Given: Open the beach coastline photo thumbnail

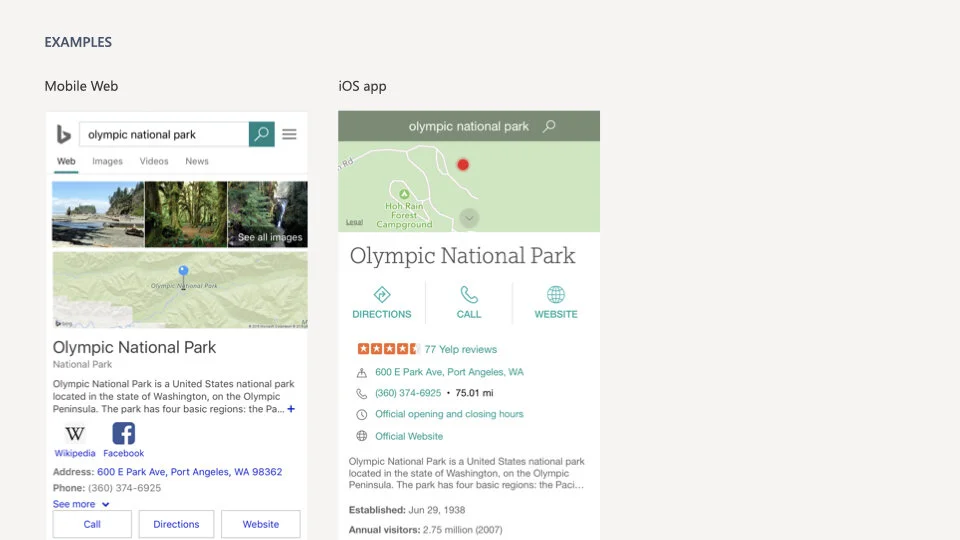Looking at the screenshot, I should click(x=98, y=214).
